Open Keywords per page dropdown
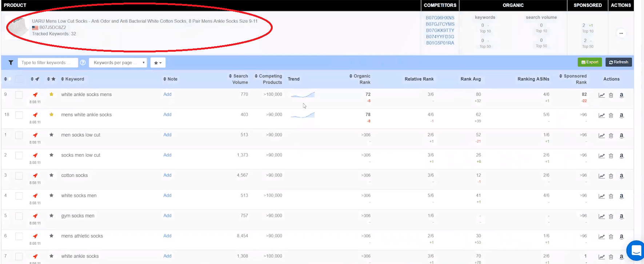The height and width of the screenshot is (264, 644). 118,63
